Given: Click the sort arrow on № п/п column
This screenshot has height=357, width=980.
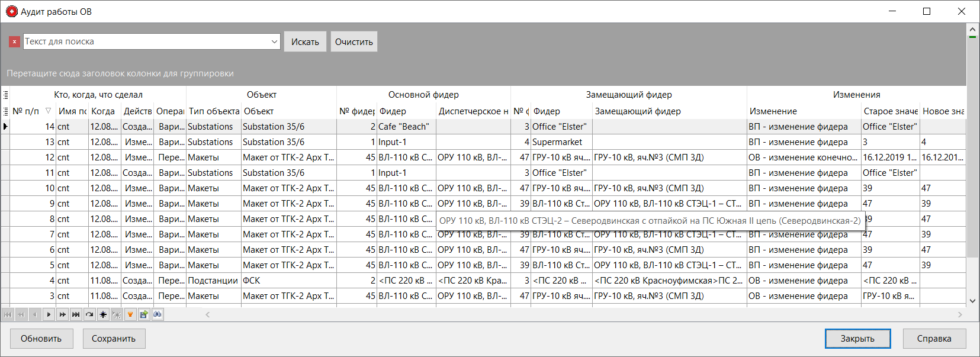Looking at the screenshot, I should (x=48, y=111).
